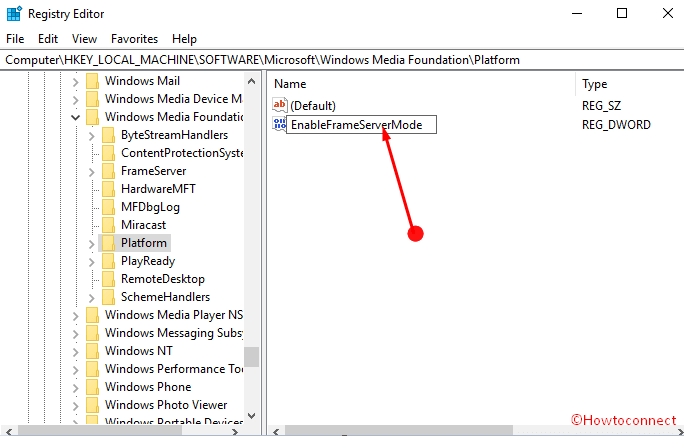
Task: Click the tree horizontal scroll-right arrow
Action: click(235, 432)
